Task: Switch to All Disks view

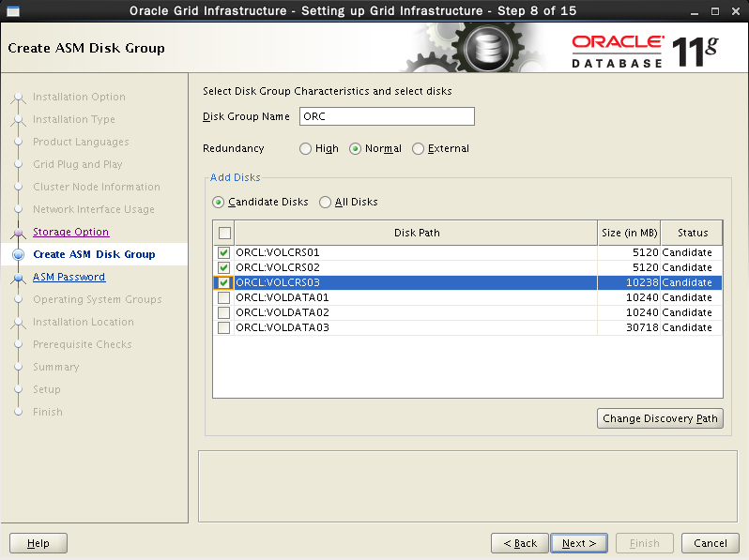Action: coord(326,202)
